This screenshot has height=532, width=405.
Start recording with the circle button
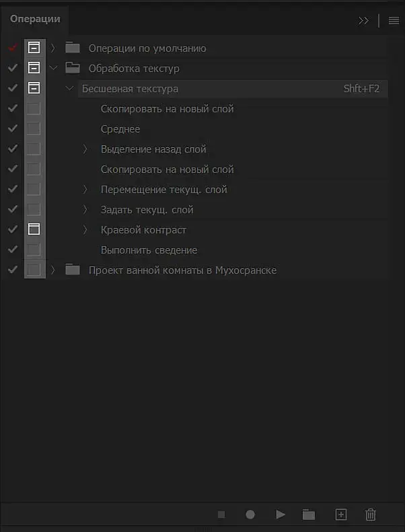tap(250, 515)
